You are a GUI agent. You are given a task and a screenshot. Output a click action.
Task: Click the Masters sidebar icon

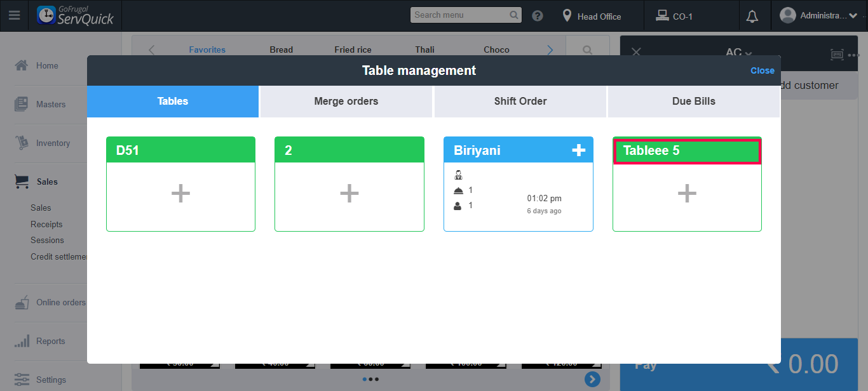[x=22, y=104]
